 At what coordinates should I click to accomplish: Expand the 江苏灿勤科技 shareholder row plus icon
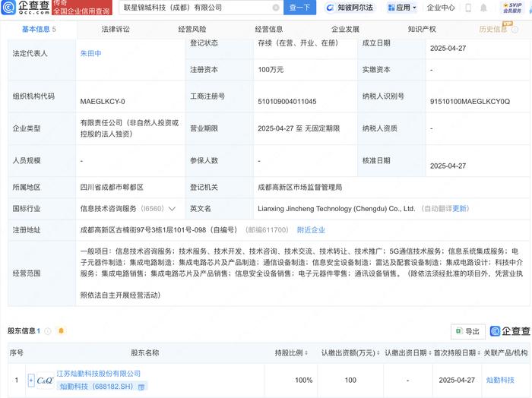coord(31,381)
